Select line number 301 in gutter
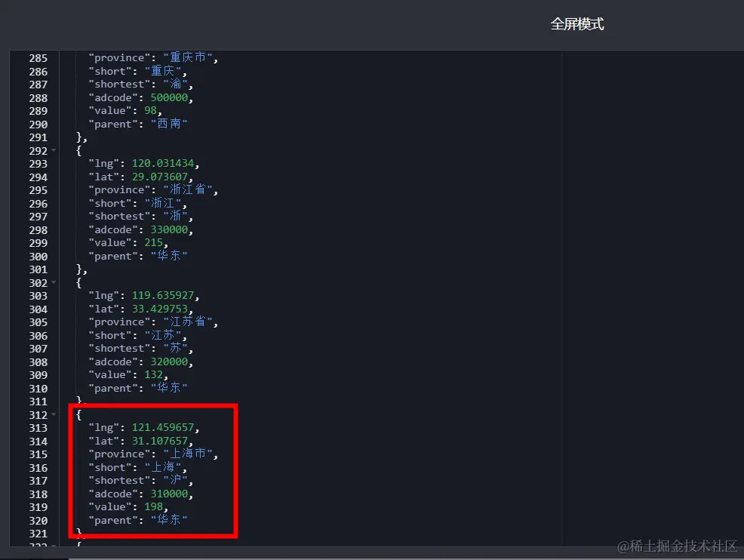Image resolution: width=744 pixels, height=560 pixels. (x=38, y=269)
